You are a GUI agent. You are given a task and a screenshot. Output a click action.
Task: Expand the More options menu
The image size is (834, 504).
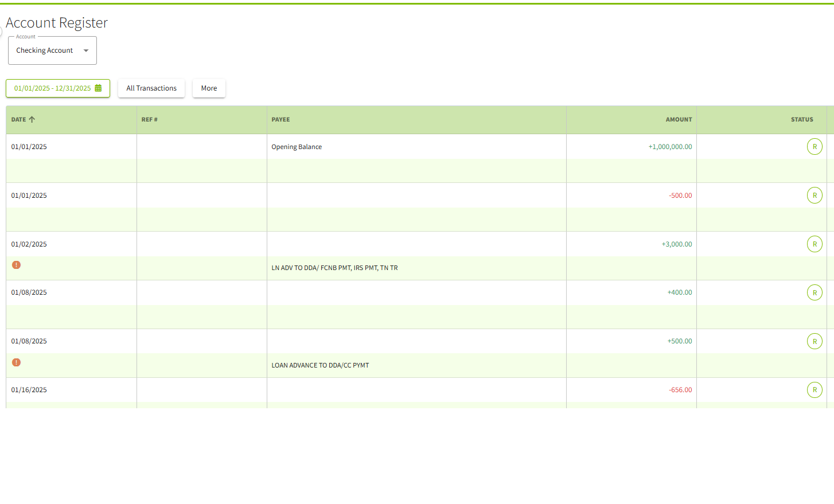209,88
